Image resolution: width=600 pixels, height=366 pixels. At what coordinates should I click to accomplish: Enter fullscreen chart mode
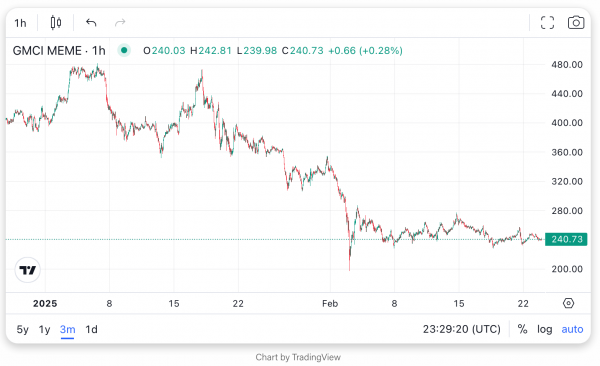[x=547, y=23]
